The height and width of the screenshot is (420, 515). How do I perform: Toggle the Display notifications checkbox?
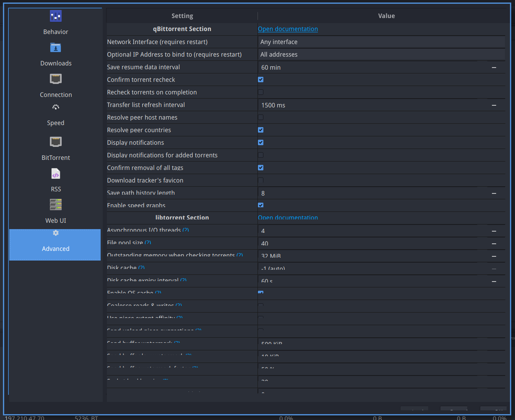[261, 142]
